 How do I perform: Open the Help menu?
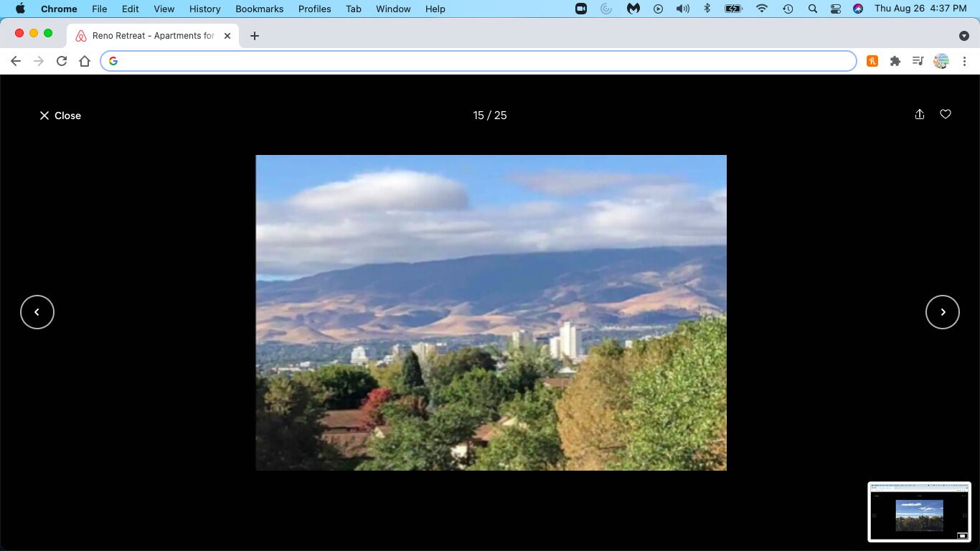435,9
